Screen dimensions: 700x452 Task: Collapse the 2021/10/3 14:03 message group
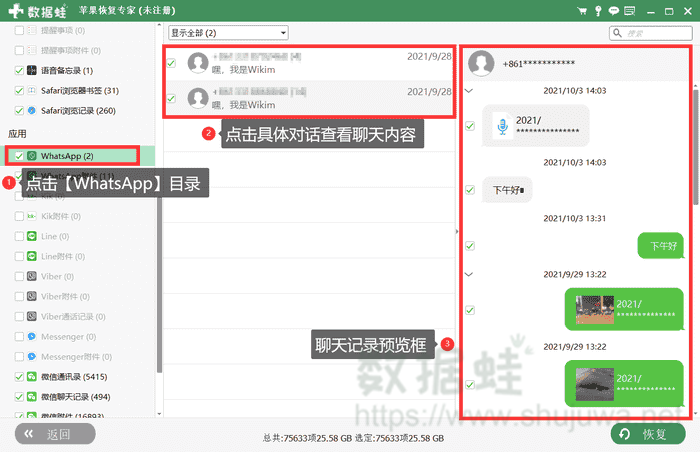tap(471, 90)
